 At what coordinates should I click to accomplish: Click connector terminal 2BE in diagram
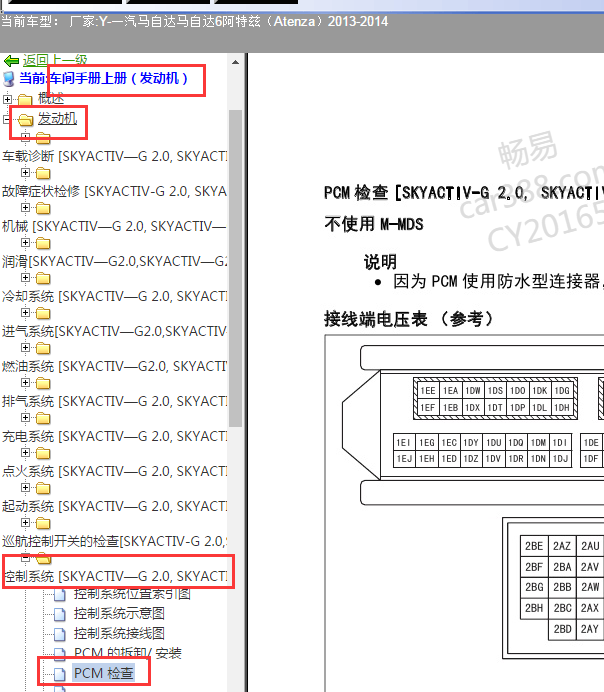[534, 546]
